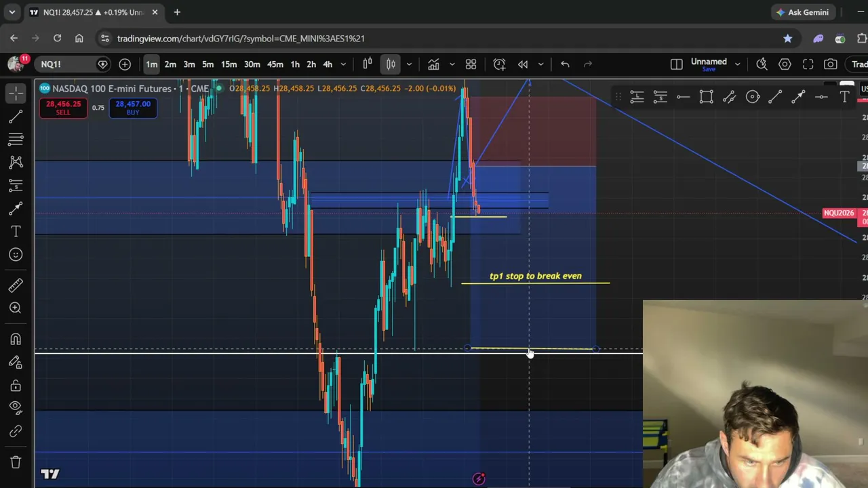Select the NQ1! browser tab
Screen dimensions: 868x488
(x=94, y=12)
